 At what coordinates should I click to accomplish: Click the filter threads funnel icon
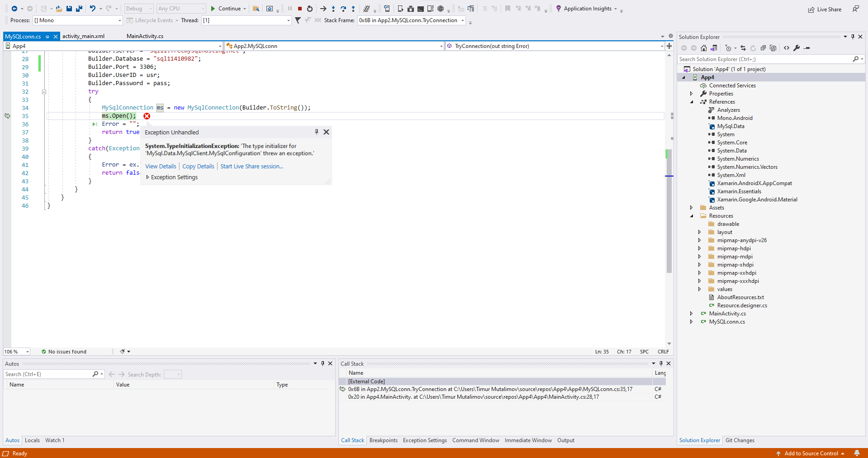pyautogui.click(x=298, y=20)
